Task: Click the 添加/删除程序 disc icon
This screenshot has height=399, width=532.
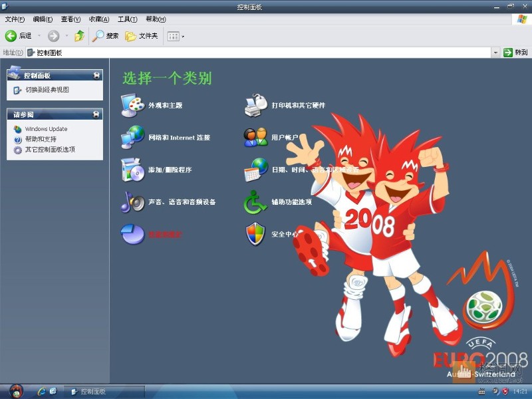Action: (x=132, y=170)
